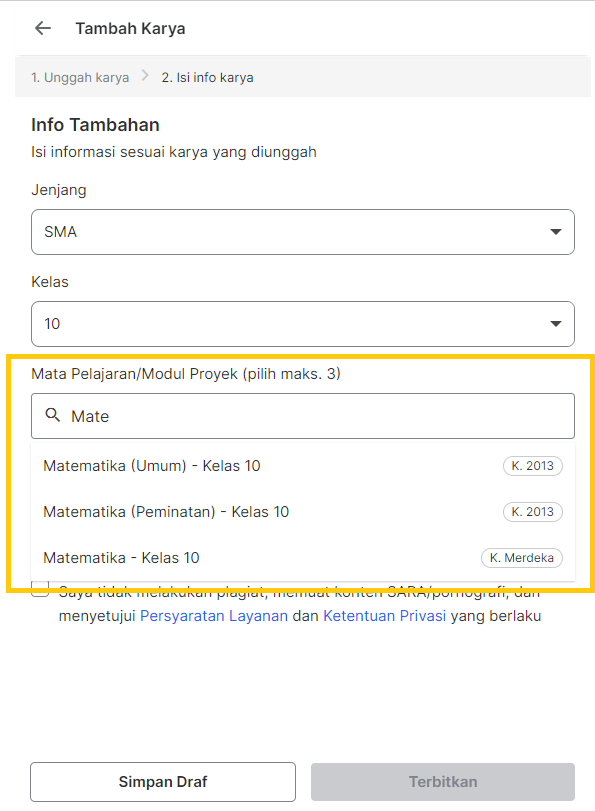Open the Jenjang SMA dropdown
The height and width of the screenshot is (811, 595).
[303, 232]
